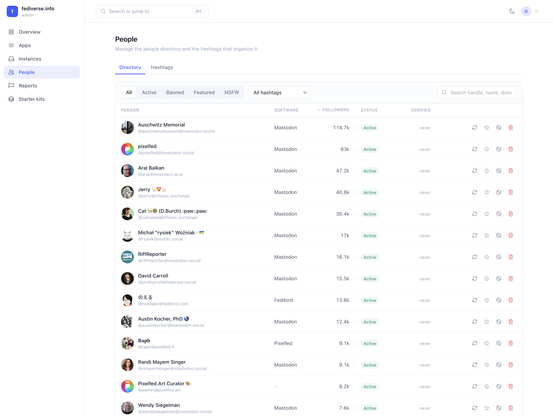Viewport: 553px width, 417px height.
Task: Ban Austin Kocher, PhD account
Action: point(498,321)
